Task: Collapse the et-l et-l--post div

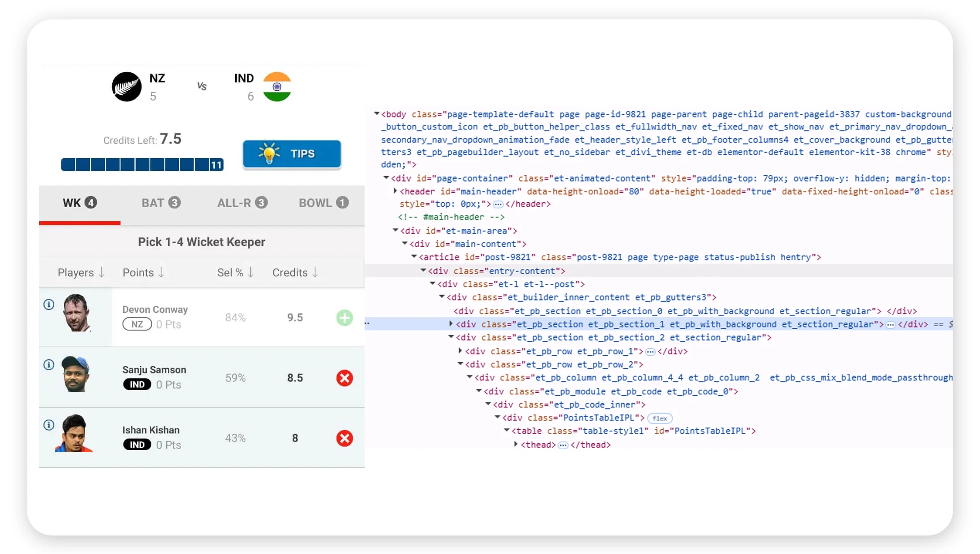Action: click(x=432, y=284)
